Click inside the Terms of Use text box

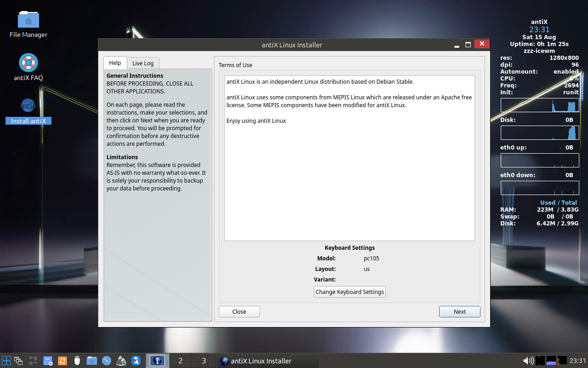click(349, 158)
